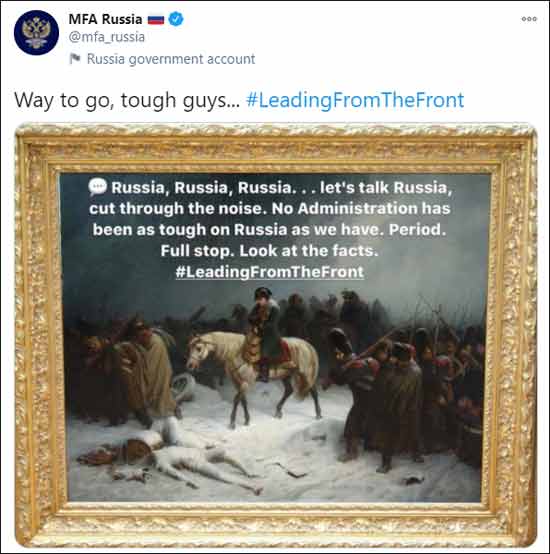Screen dimensions: 550x554
Task: Follow the blue #LeadingFromTheFront hashtag
Action: [355, 100]
